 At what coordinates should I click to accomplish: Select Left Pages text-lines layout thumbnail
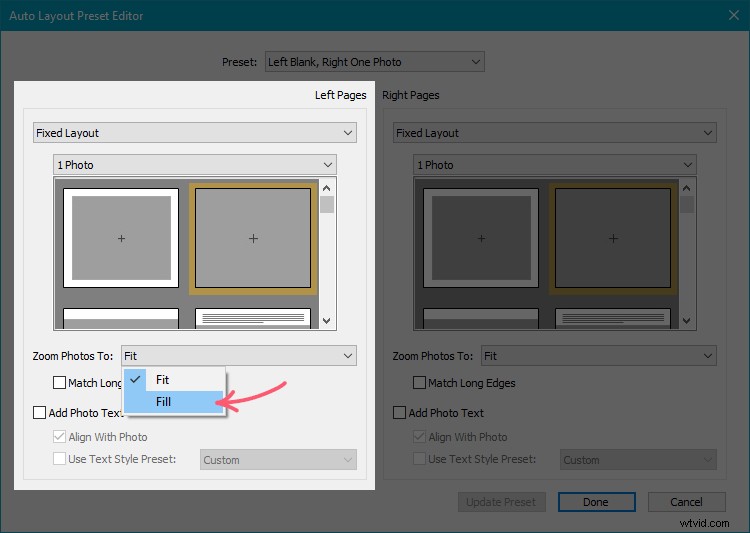pyautogui.click(x=253, y=318)
